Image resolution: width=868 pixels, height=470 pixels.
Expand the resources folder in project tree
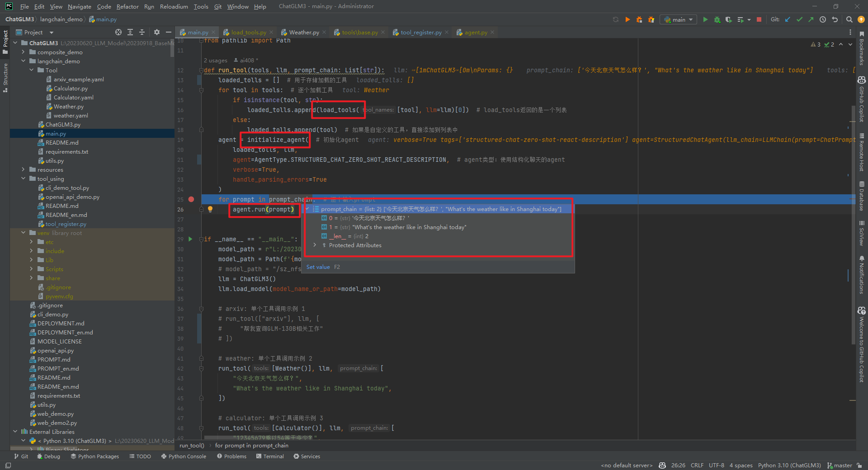[x=23, y=169]
